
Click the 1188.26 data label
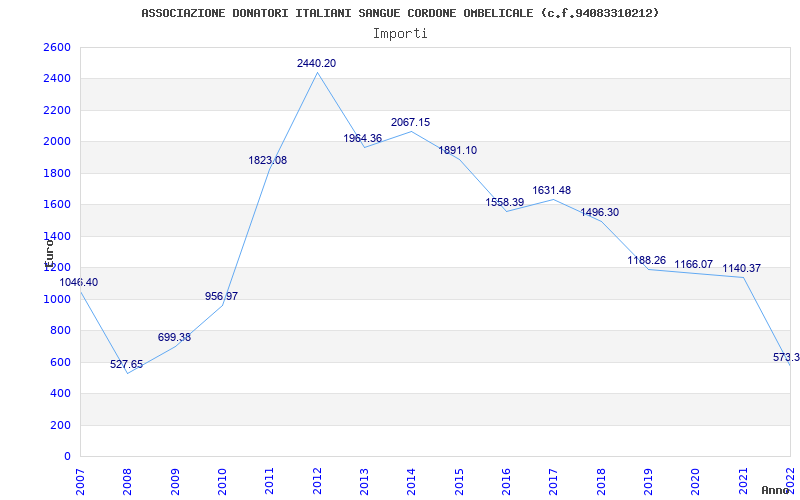(646, 260)
